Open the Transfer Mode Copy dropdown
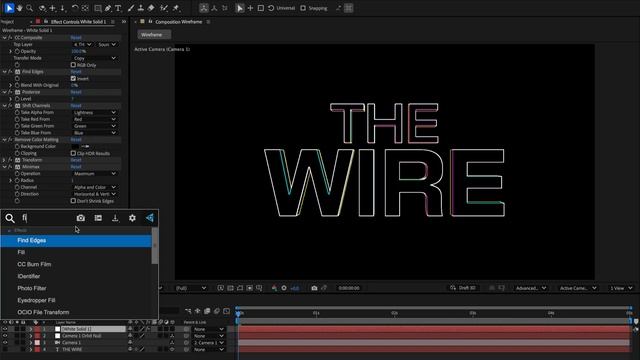640x360 pixels. pos(95,58)
